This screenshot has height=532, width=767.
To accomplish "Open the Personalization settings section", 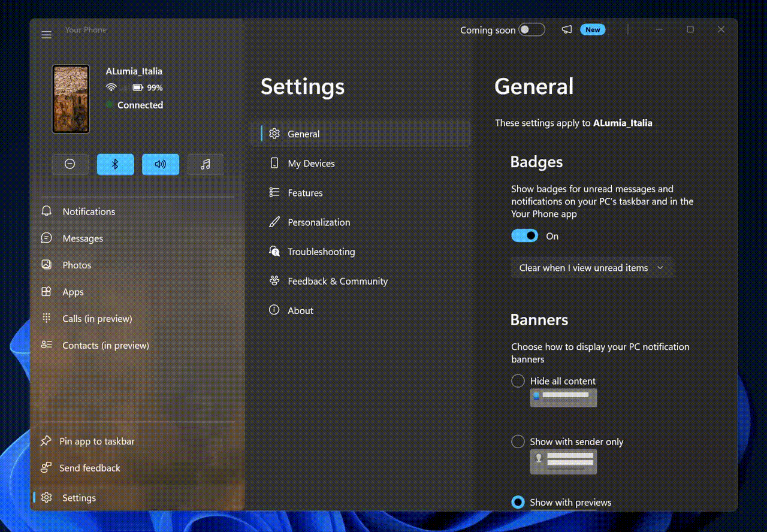I will (319, 222).
